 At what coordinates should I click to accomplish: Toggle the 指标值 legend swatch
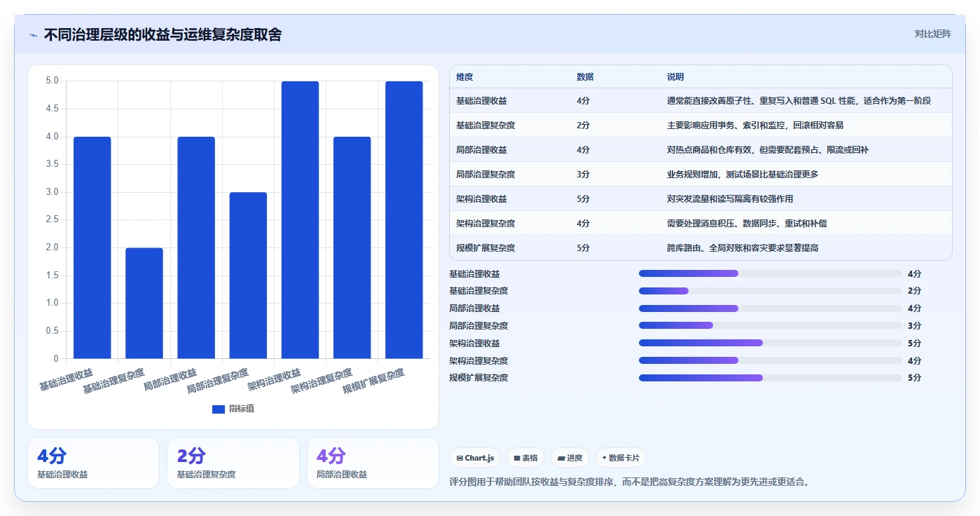219,409
